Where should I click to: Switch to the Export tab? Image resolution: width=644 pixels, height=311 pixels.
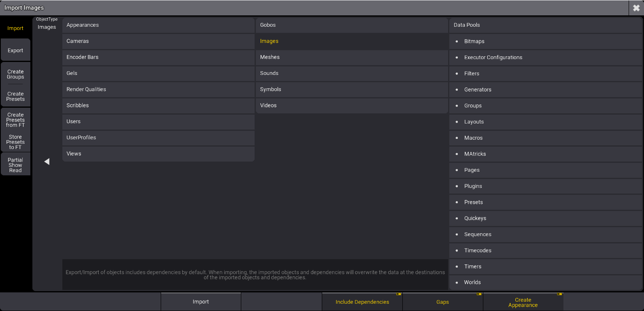point(15,51)
